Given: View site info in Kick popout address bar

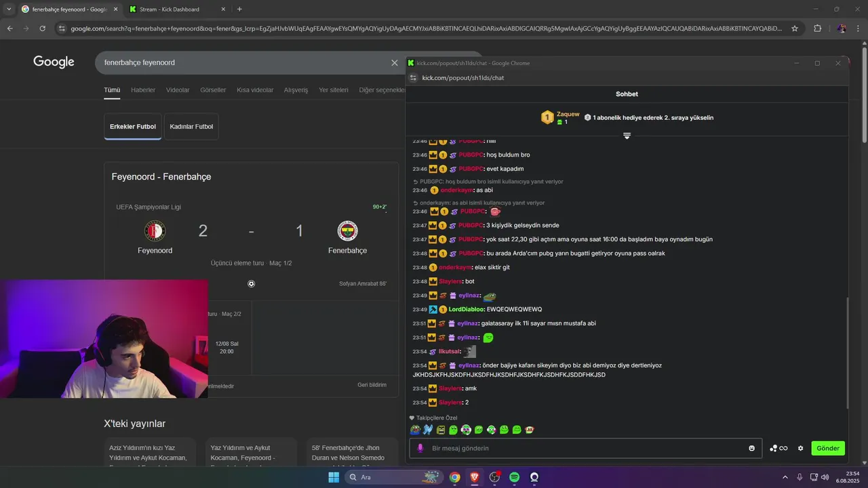Looking at the screenshot, I should [x=414, y=78].
